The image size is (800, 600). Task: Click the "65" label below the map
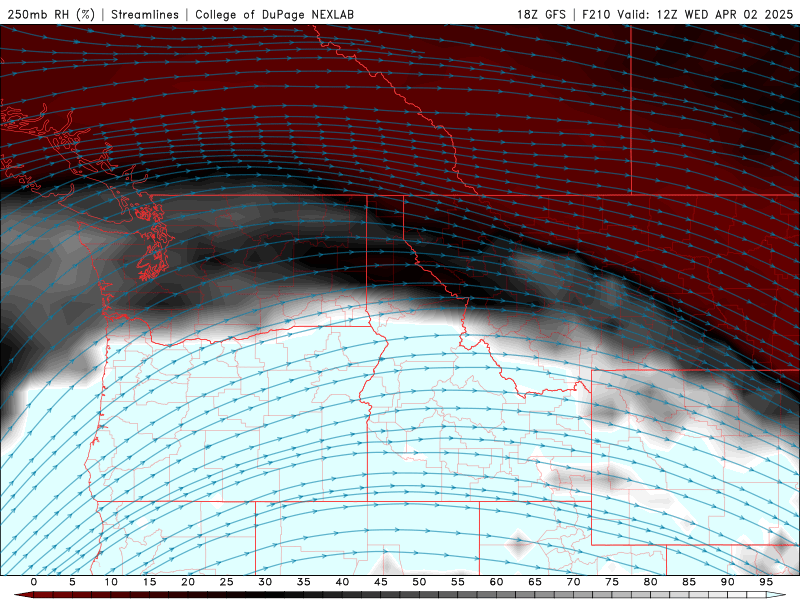pyautogui.click(x=535, y=582)
